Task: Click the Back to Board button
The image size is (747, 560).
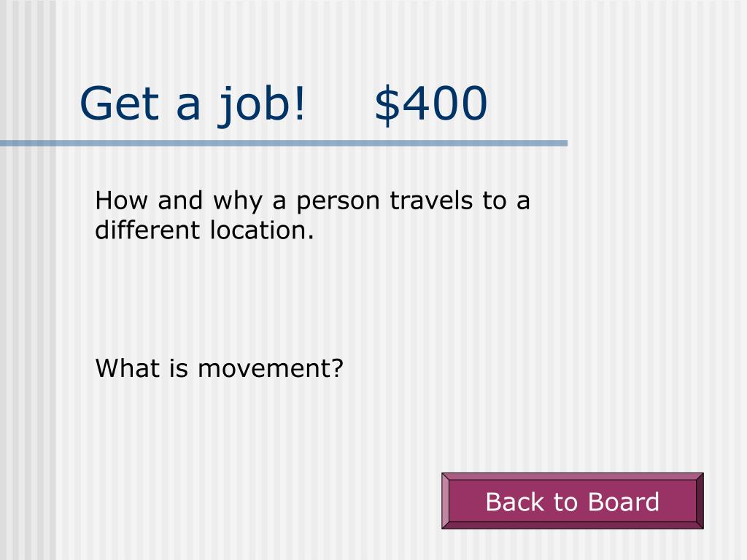Action: (572, 501)
